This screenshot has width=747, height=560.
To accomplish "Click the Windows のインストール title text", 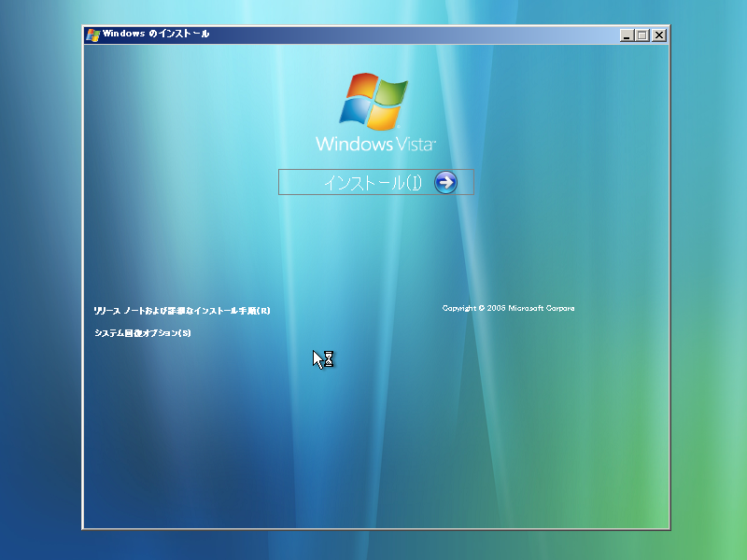I will point(156,34).
